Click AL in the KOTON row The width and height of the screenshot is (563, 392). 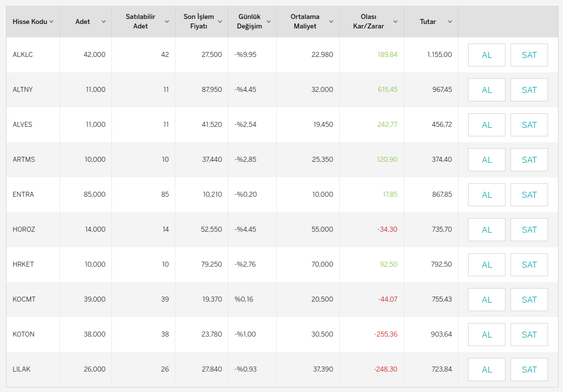click(x=487, y=335)
